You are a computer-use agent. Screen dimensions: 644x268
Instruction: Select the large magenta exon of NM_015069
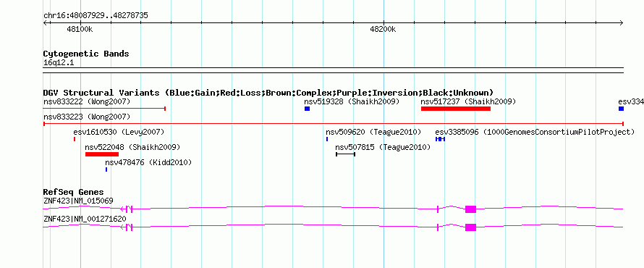coord(470,209)
